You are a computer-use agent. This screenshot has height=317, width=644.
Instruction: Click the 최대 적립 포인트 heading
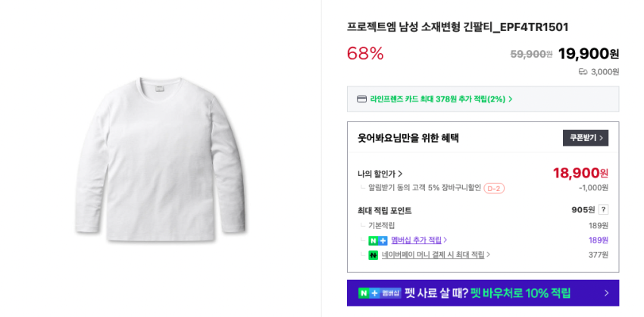384,211
